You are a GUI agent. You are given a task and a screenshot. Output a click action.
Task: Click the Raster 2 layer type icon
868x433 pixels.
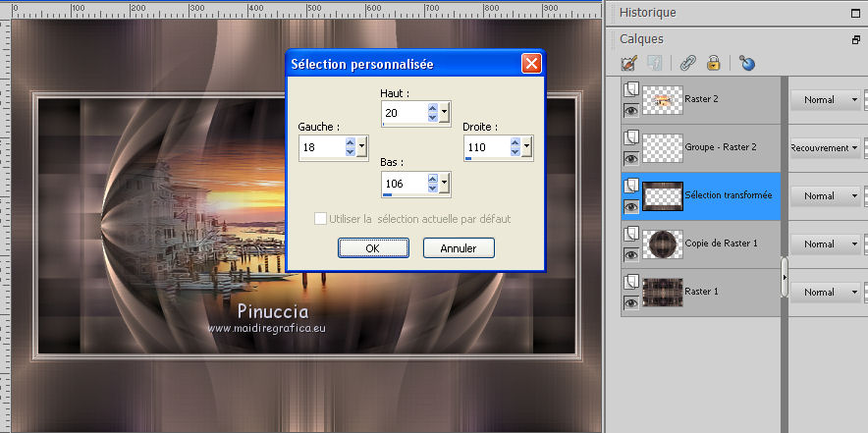[631, 89]
